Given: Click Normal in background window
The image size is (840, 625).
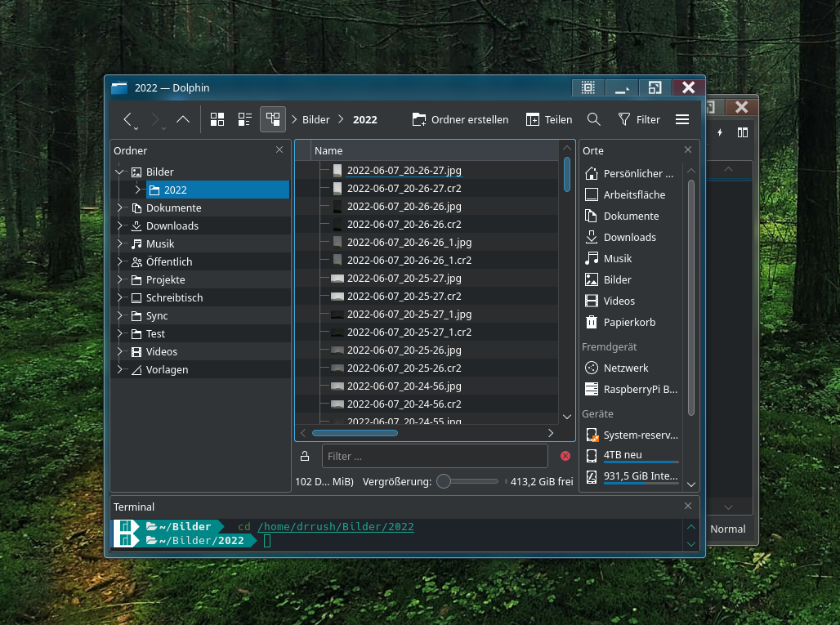Looking at the screenshot, I should point(727,529).
